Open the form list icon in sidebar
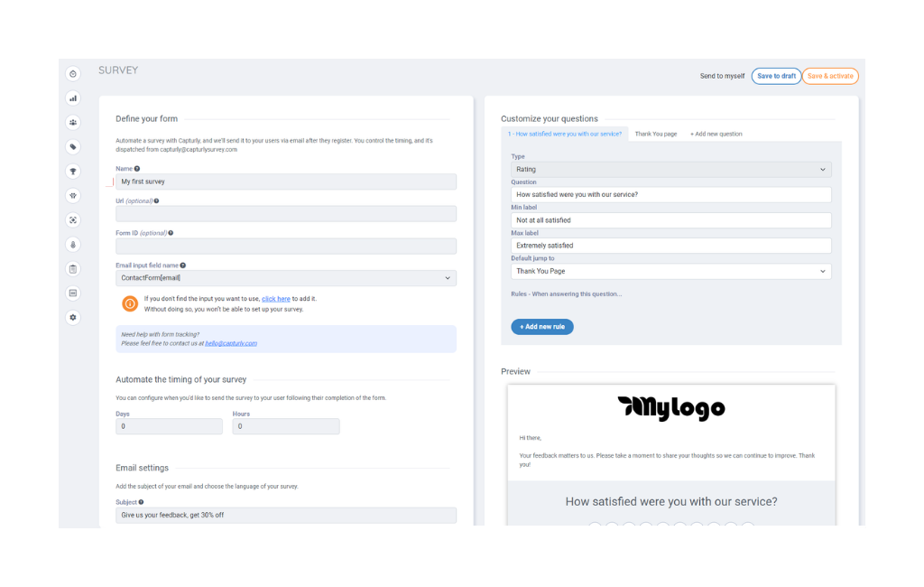Screen dimensions: 924x587 pyautogui.click(x=73, y=293)
